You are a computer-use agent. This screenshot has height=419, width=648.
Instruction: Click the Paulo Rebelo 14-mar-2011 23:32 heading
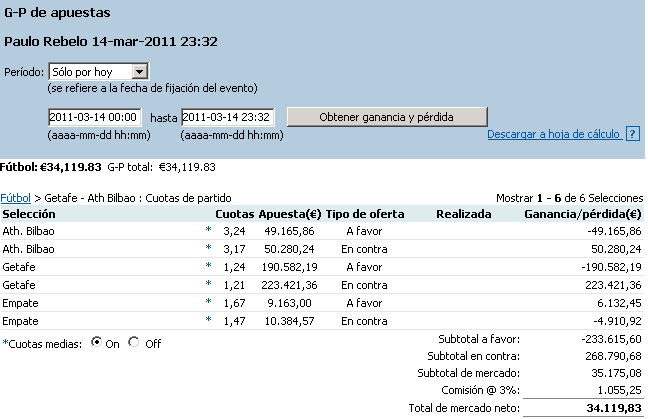(111, 42)
